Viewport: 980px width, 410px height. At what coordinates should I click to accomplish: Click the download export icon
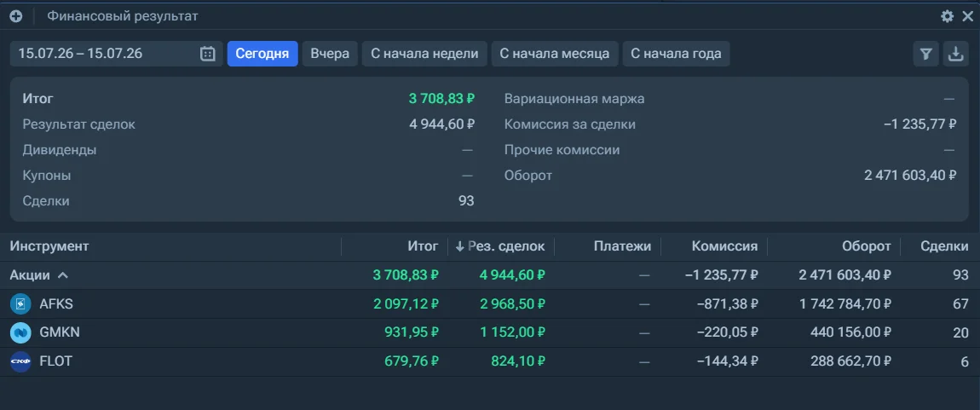pyautogui.click(x=955, y=54)
